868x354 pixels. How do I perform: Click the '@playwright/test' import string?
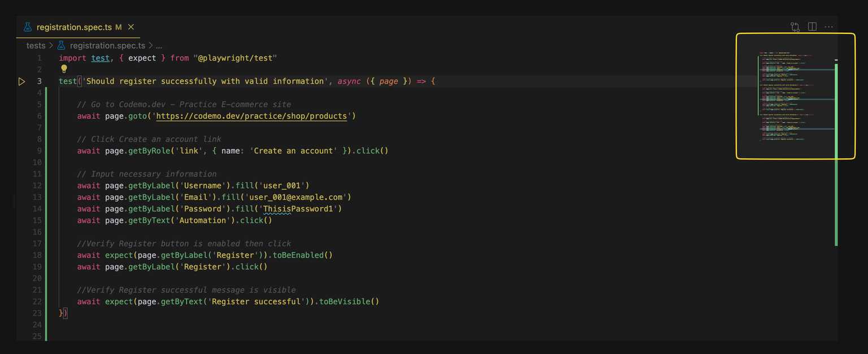tap(235, 58)
